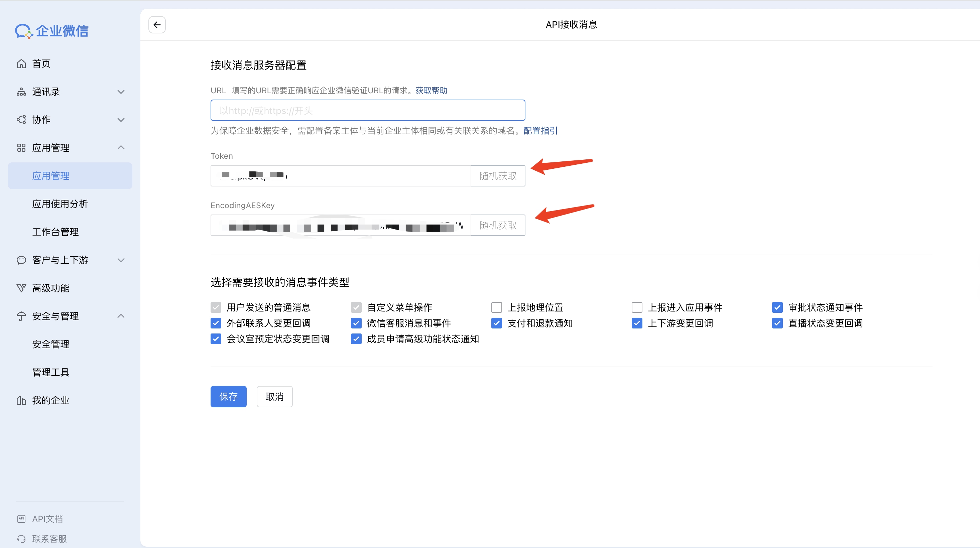Click the back arrow at top left
980x548 pixels.
(157, 24)
